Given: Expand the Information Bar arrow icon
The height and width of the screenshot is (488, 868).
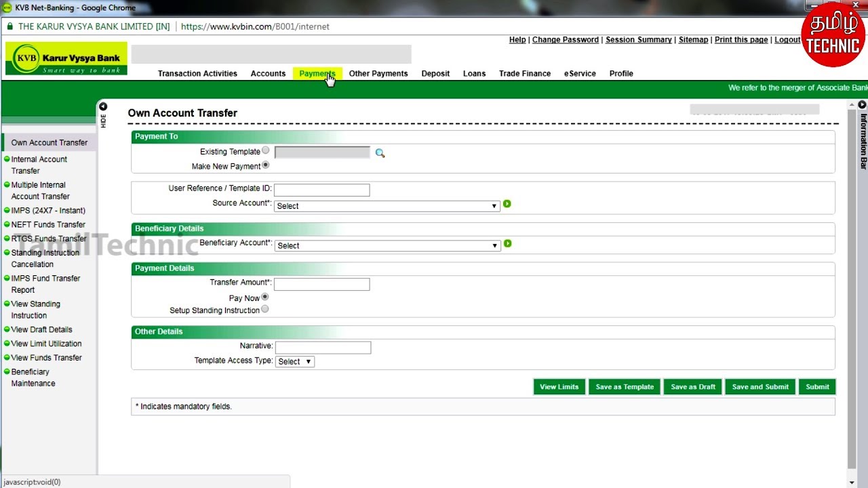Looking at the screenshot, I should tap(862, 105).
